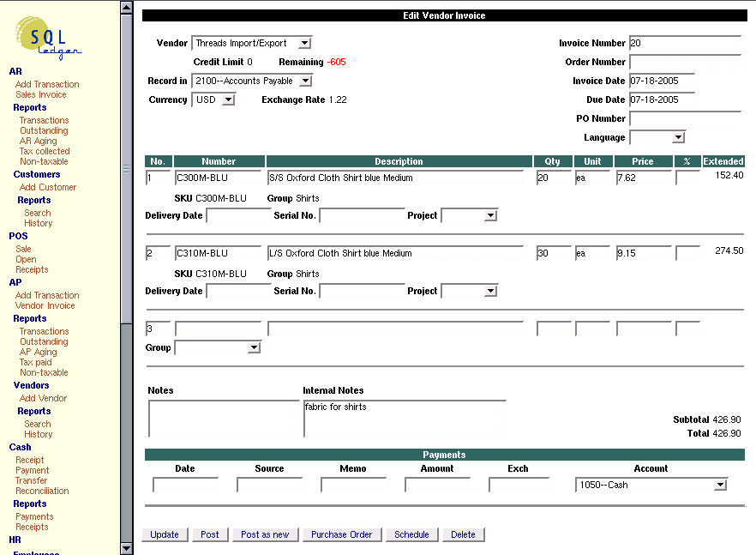This screenshot has height=555, width=756.
Task: Click the SQL Ledger logo
Action: tap(48, 38)
